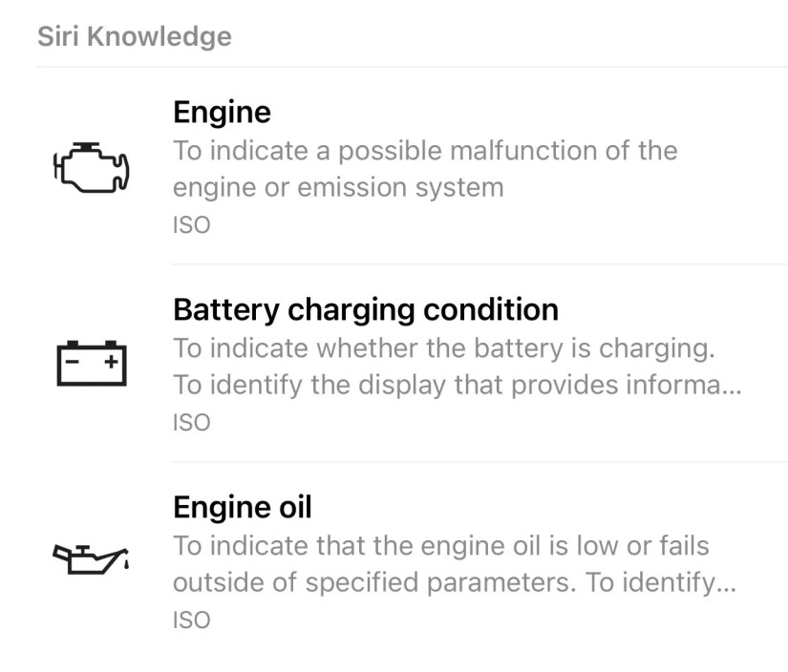The image size is (788, 672).
Task: Tap 'engine or emission system' description line
Action: coord(337,187)
